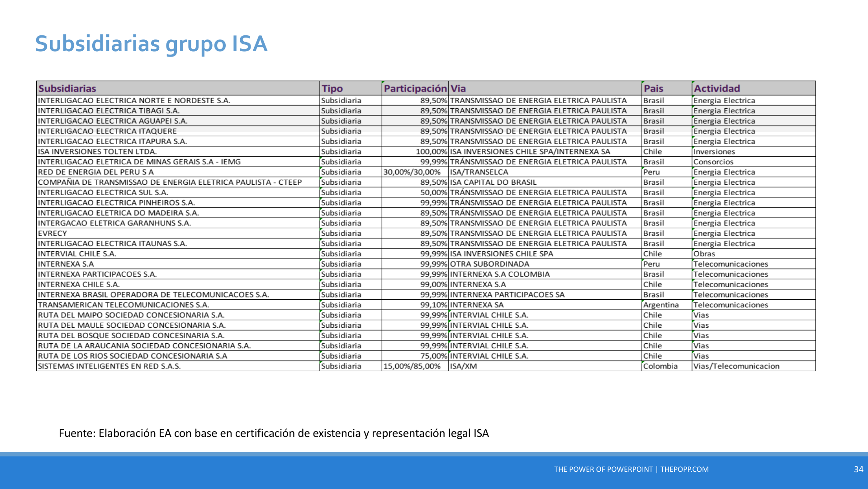
Task: Click cell "INTERLIGACAO ELECTRICA NORTE E NORDESTE S.A."
Action: click(178, 101)
